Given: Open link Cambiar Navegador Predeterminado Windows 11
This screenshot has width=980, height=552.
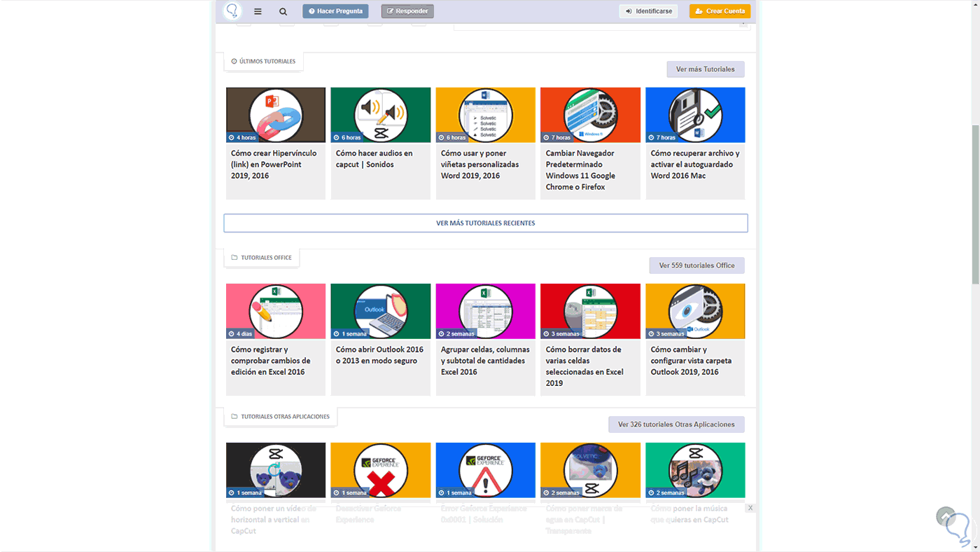Looking at the screenshot, I should (581, 170).
